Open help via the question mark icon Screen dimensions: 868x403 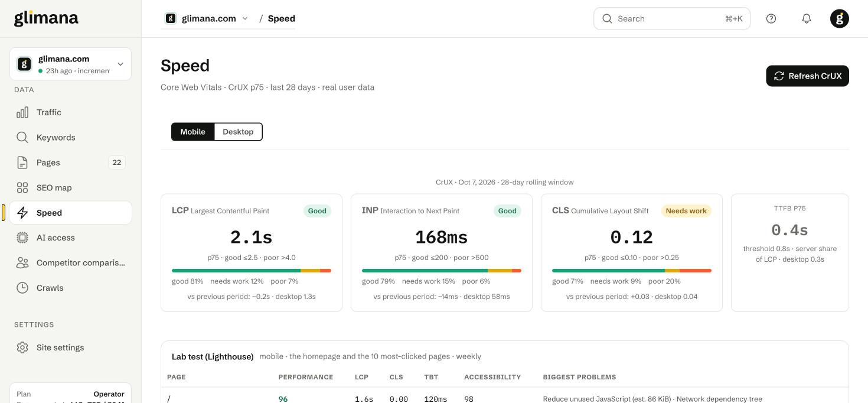pyautogui.click(x=771, y=18)
